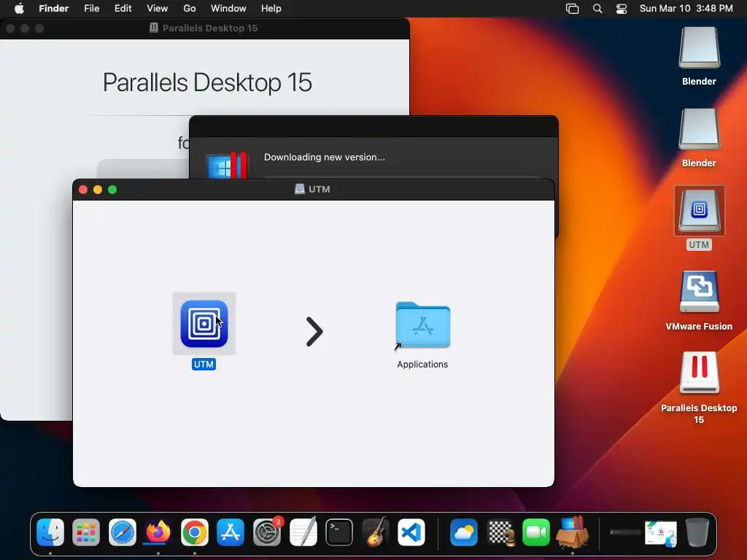Image resolution: width=747 pixels, height=560 pixels.
Task: Click the Downloading new version text
Action: pyautogui.click(x=325, y=157)
